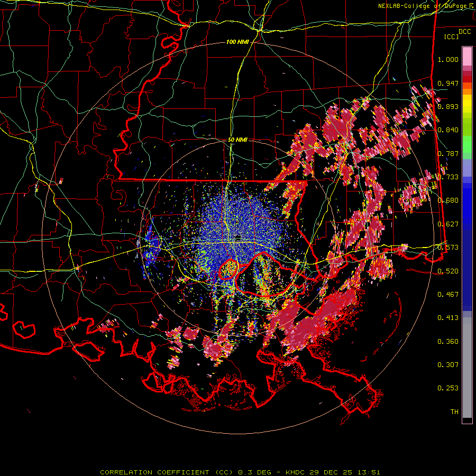Click the DCC label above the color bar
The height and width of the screenshot is (476, 476).
pyautogui.click(x=465, y=32)
